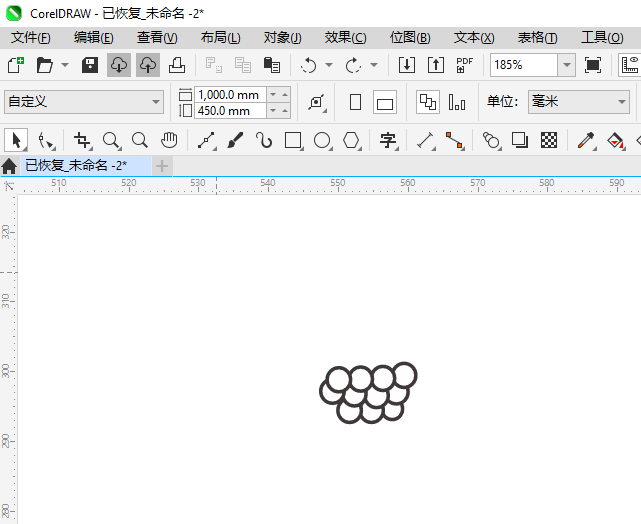The image size is (641, 524).
Task: Increase the page width stepper value
Action: pos(285,95)
